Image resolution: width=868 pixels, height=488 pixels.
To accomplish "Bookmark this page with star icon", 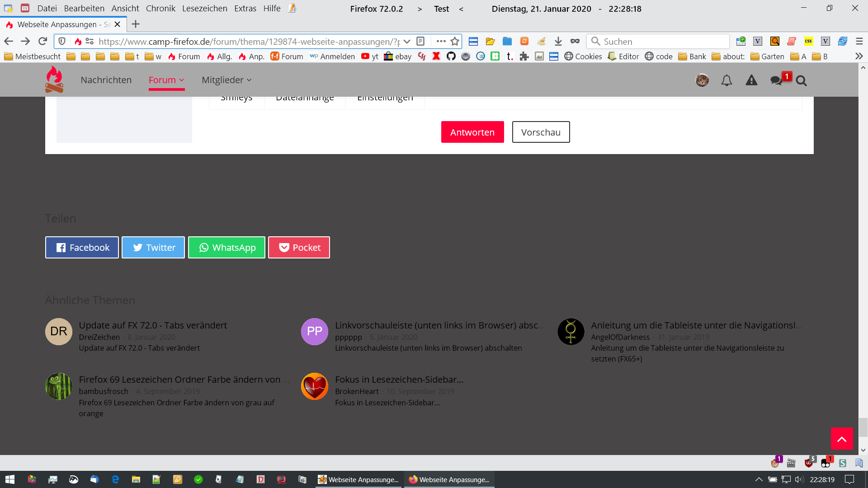I will tap(455, 41).
